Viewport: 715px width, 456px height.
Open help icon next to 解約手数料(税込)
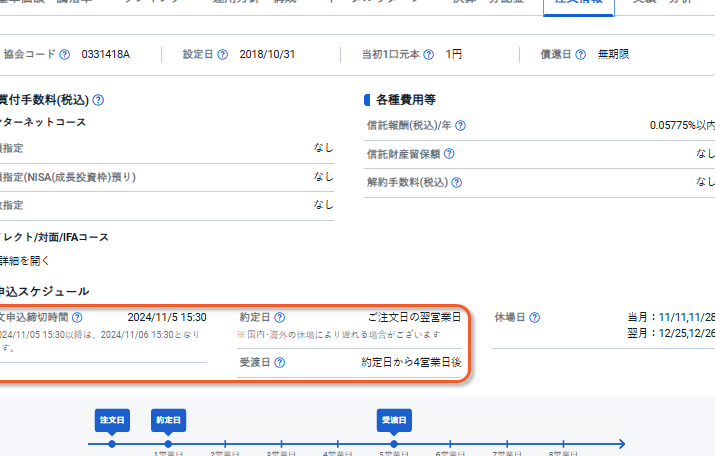(456, 182)
